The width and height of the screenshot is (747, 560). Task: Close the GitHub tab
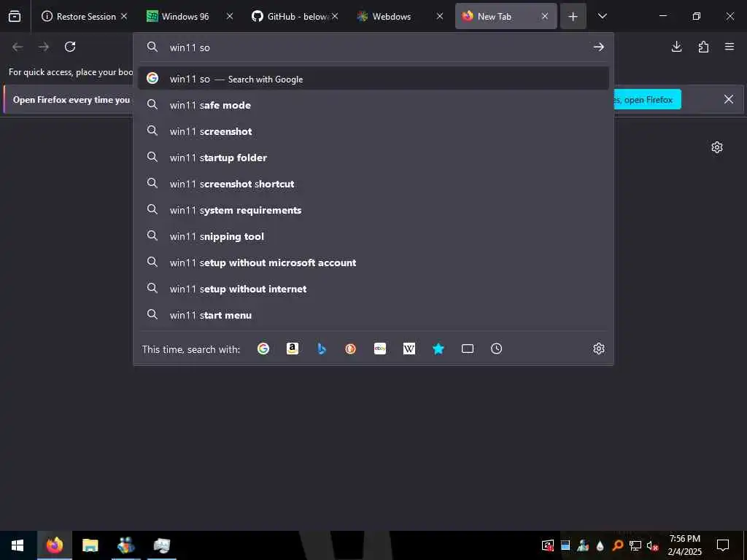coord(335,16)
